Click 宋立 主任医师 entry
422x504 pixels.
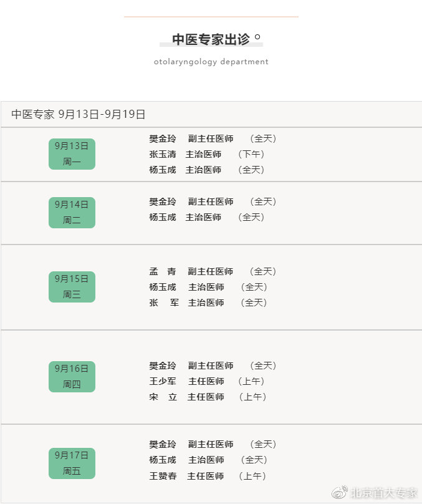(x=208, y=397)
